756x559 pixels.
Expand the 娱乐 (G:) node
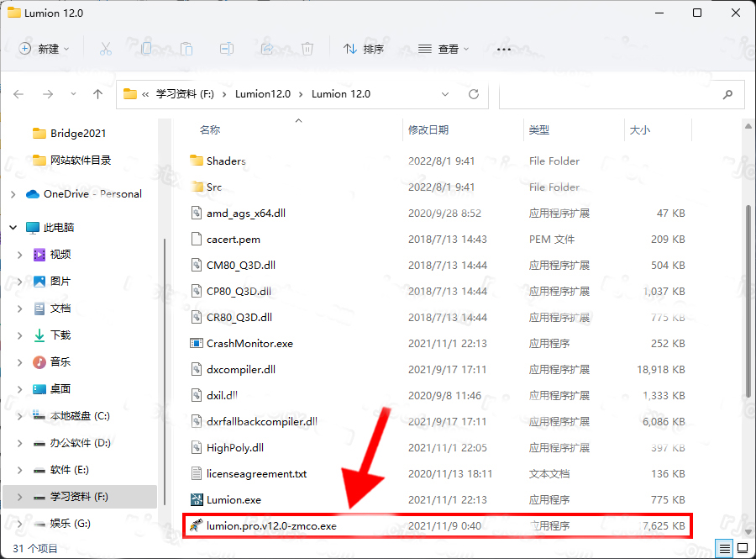[x=20, y=524]
